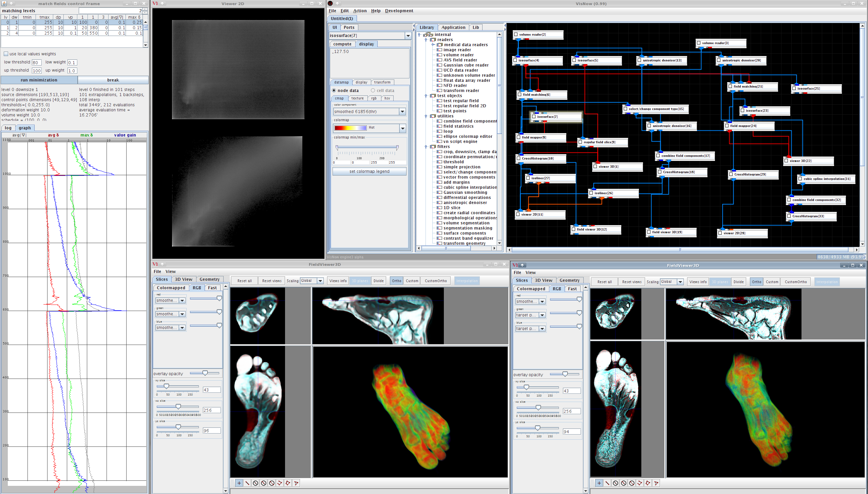Tick the checkbox on volume reader[2] node

click(516, 35)
